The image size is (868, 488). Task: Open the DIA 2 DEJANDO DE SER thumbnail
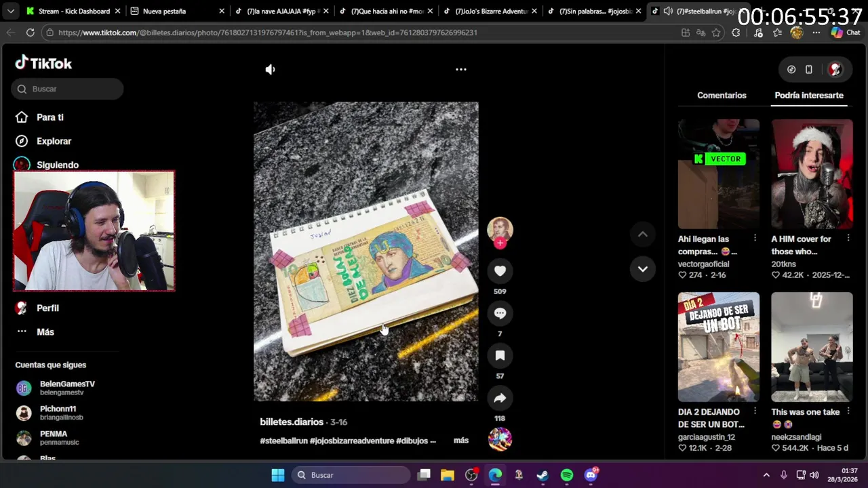tap(719, 347)
